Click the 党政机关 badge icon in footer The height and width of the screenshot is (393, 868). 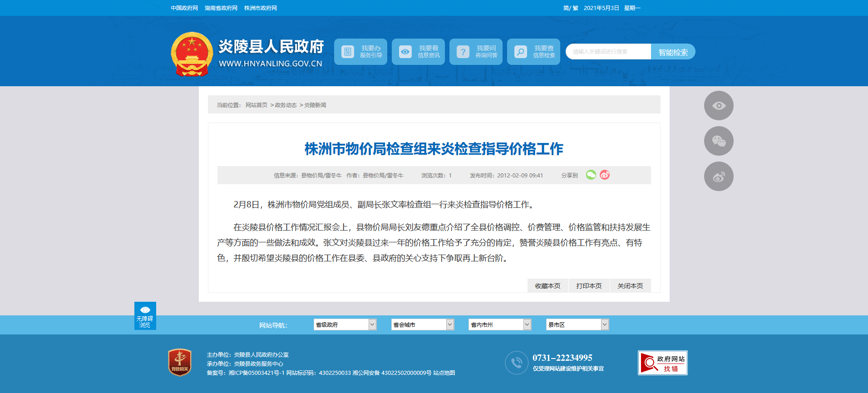click(180, 362)
